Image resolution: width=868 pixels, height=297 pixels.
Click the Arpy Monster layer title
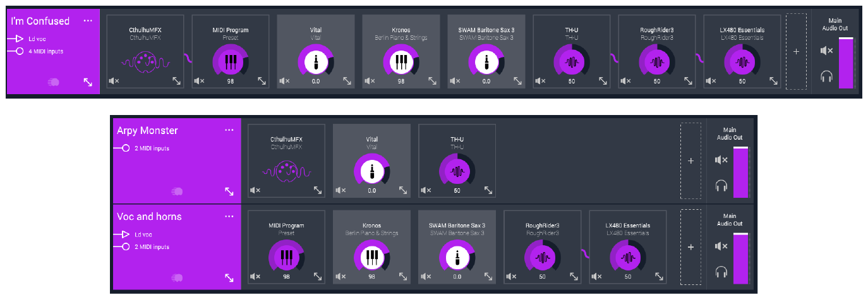coord(147,131)
